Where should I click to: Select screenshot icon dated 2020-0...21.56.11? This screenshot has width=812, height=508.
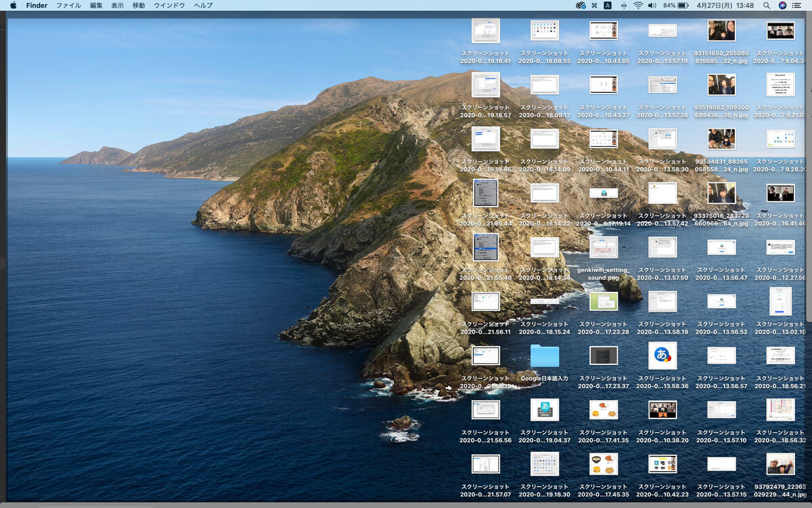(486, 301)
